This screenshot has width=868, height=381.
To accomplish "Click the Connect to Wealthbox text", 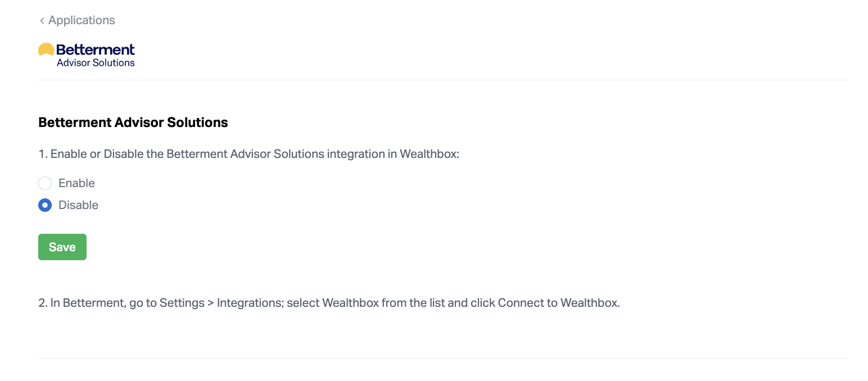I will click(558, 303).
